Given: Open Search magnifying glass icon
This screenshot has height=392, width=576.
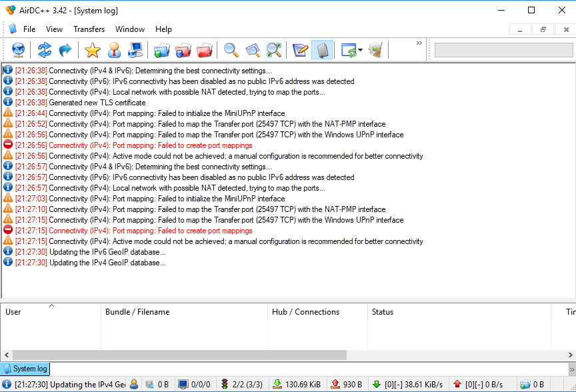Looking at the screenshot, I should (231, 49).
